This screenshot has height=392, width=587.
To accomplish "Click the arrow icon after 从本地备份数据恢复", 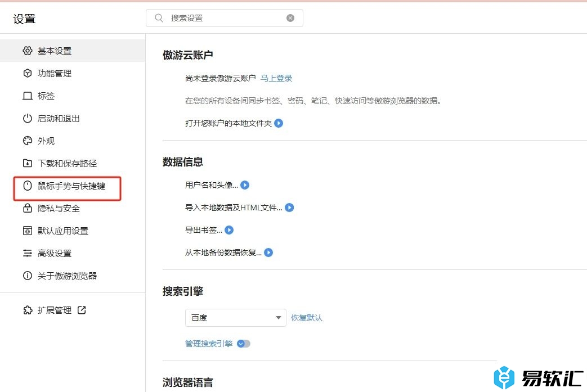I will tap(268, 253).
